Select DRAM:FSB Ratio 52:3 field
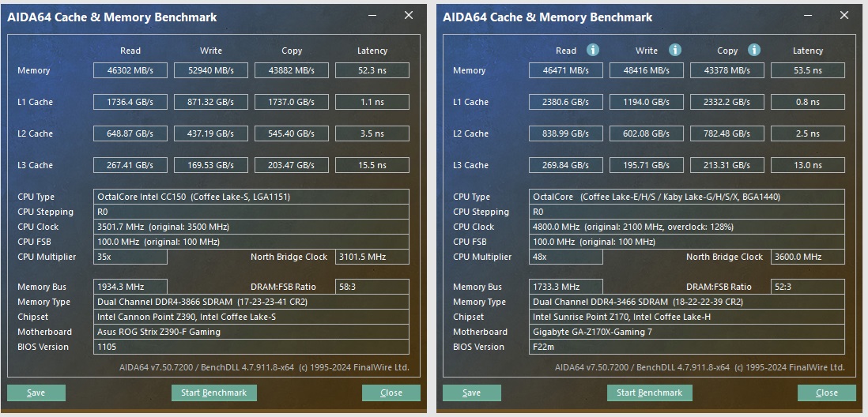The height and width of the screenshot is (417, 868). (808, 287)
